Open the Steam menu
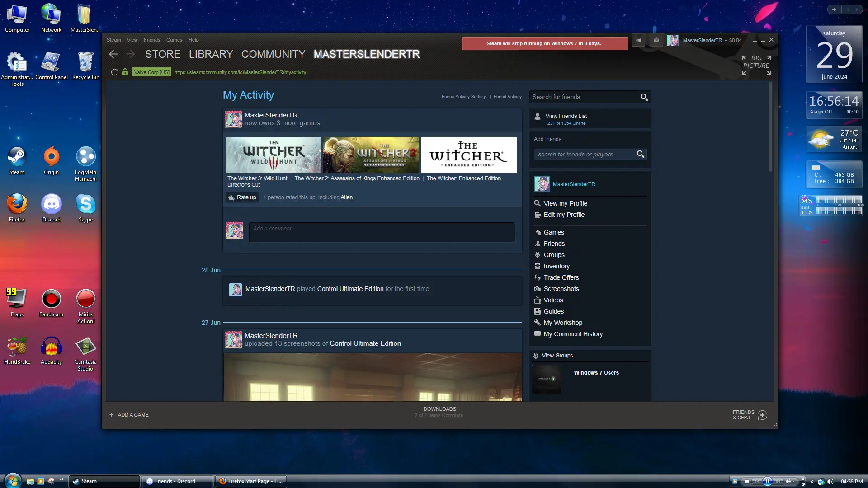The height and width of the screenshot is (488, 868). tap(114, 40)
